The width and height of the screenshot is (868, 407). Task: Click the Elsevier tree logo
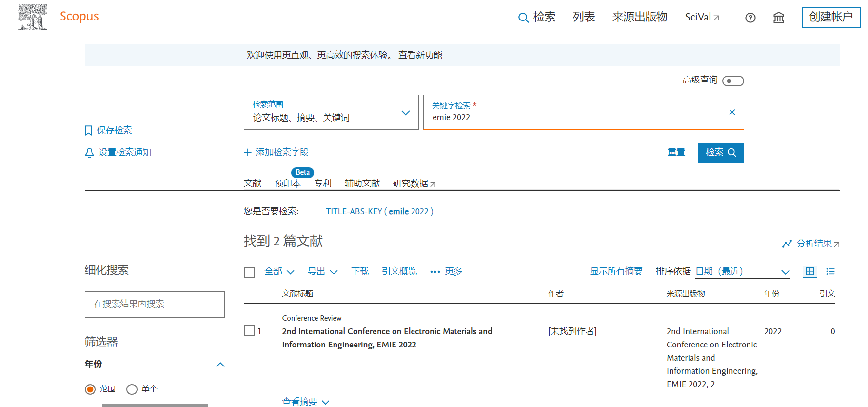coord(33,17)
